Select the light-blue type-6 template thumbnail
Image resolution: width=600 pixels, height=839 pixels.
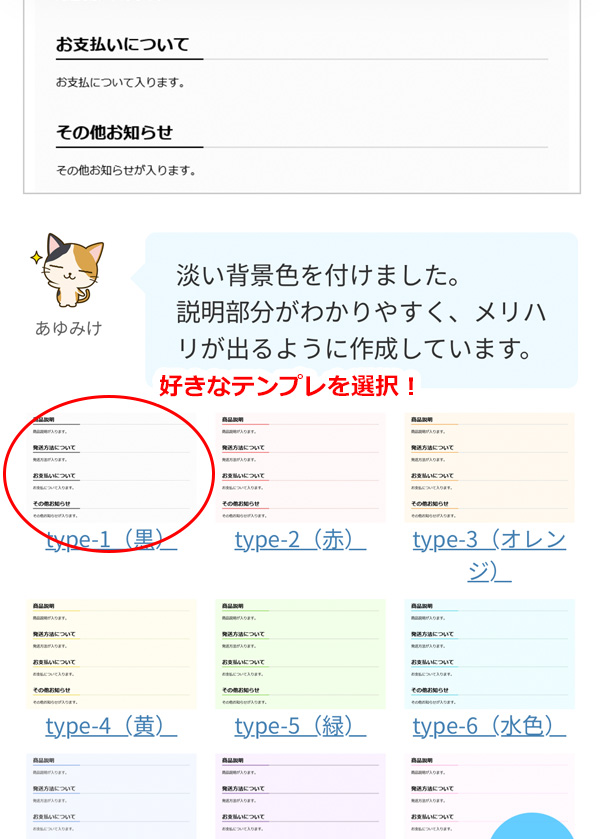[489, 654]
